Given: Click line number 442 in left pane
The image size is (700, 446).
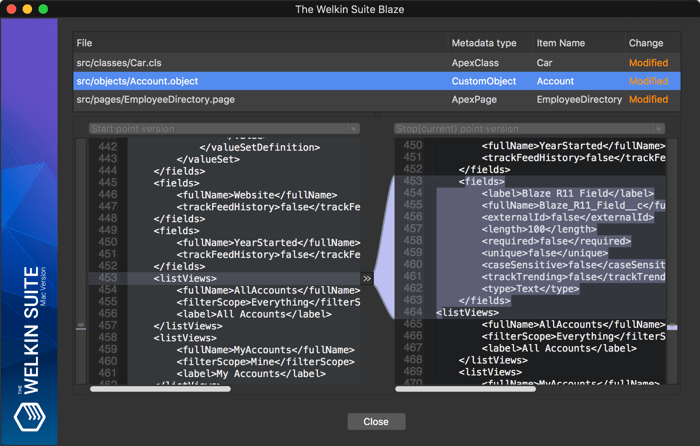Looking at the screenshot, I should (108, 147).
